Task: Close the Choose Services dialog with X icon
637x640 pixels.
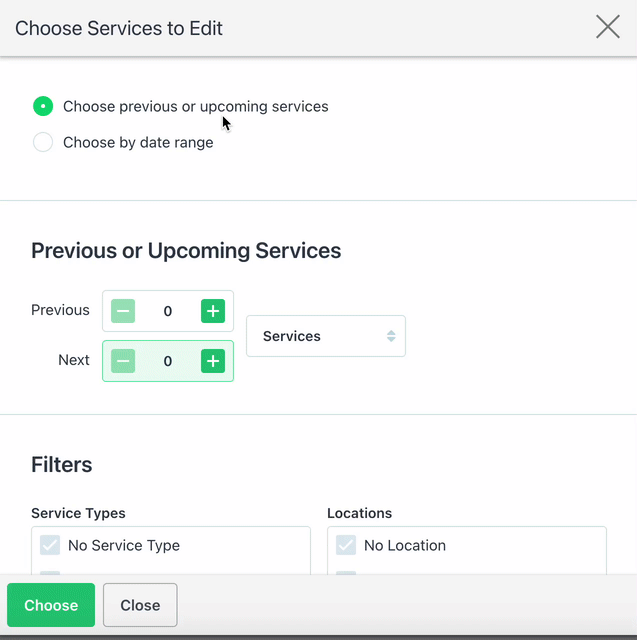Action: [x=608, y=27]
